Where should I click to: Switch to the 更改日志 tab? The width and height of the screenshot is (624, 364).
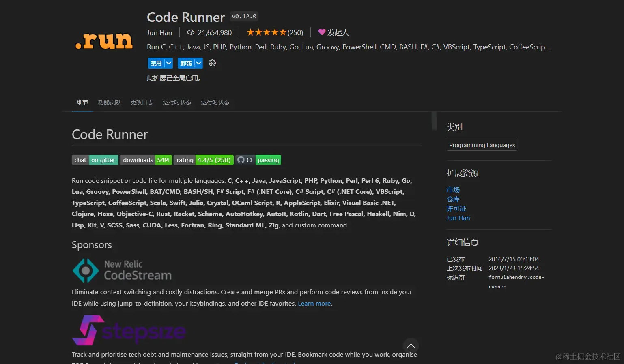click(x=142, y=102)
